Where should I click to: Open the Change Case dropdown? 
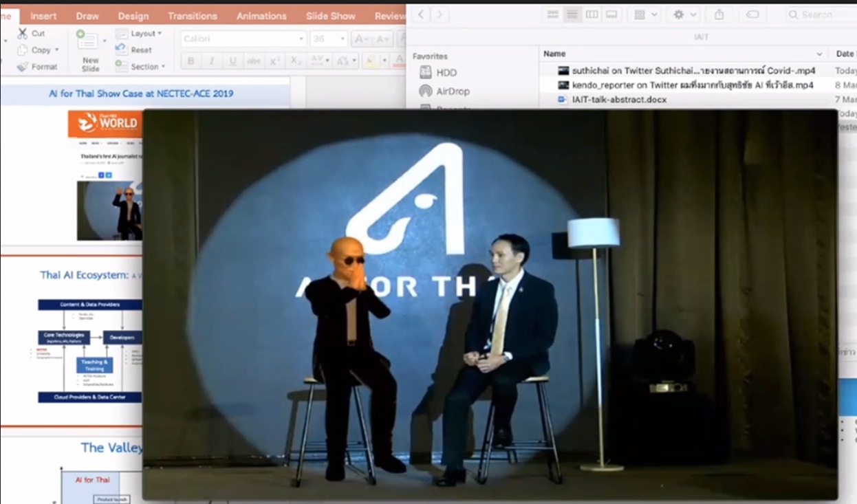click(x=347, y=61)
